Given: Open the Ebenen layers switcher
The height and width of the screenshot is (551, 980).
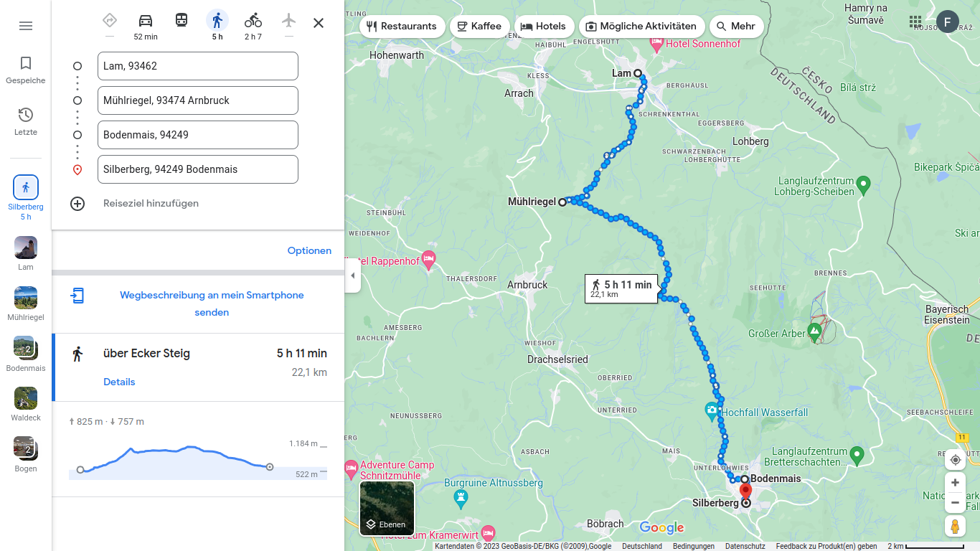Looking at the screenshot, I should pyautogui.click(x=387, y=508).
